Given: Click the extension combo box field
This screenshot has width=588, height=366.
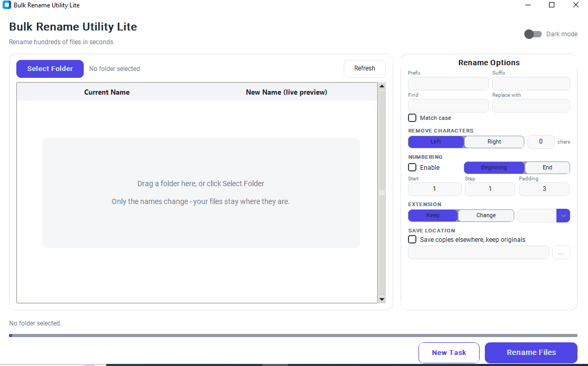Looking at the screenshot, I should point(537,216).
